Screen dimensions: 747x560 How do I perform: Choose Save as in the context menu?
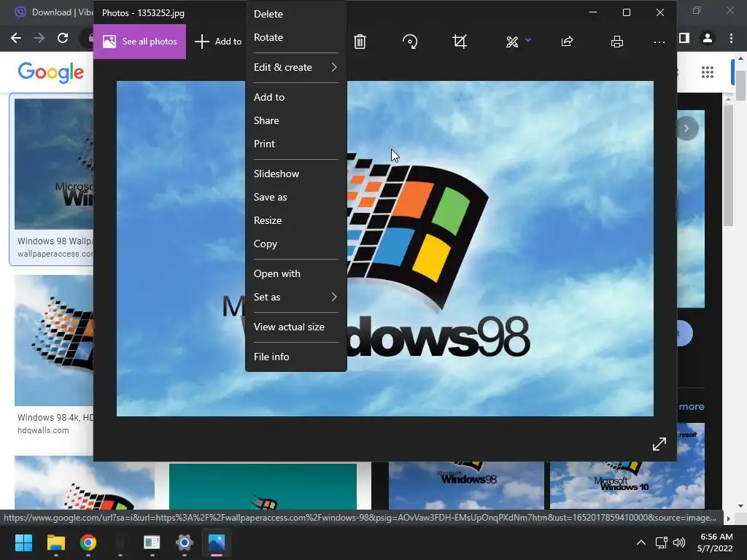295,197
